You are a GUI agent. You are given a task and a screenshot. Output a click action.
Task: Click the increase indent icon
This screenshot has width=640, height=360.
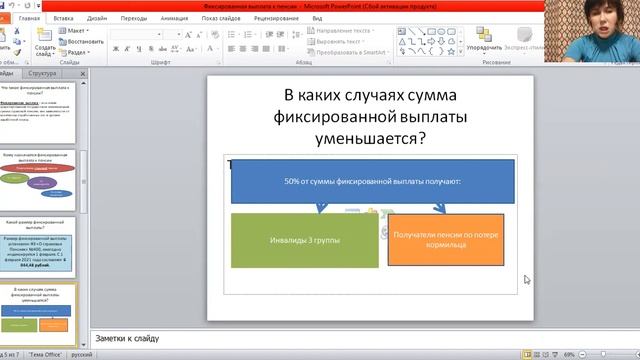coord(280,35)
